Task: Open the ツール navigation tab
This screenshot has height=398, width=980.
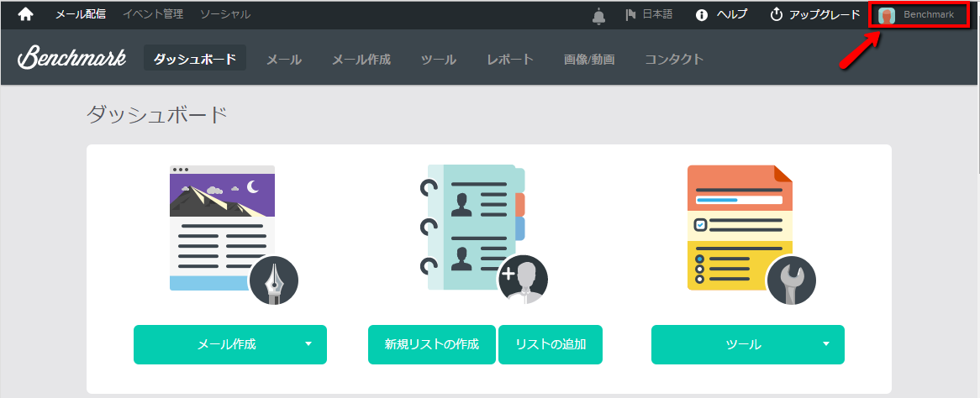Action: pyautogui.click(x=439, y=60)
